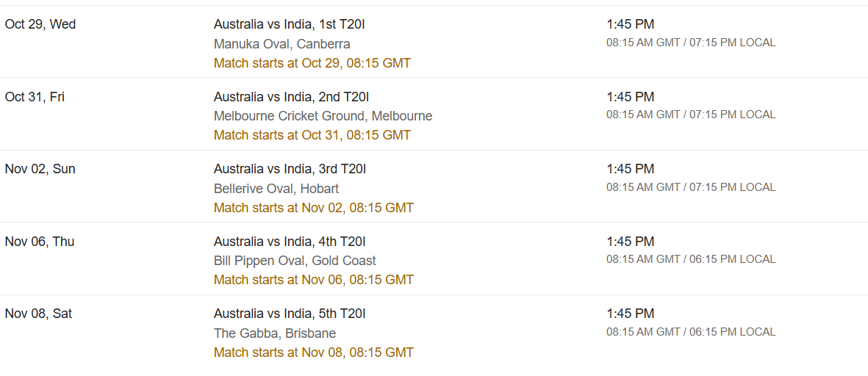Click 'Match starts at Nov 06, 08:15 GMT'
This screenshot has width=868, height=376.
pyautogui.click(x=313, y=280)
